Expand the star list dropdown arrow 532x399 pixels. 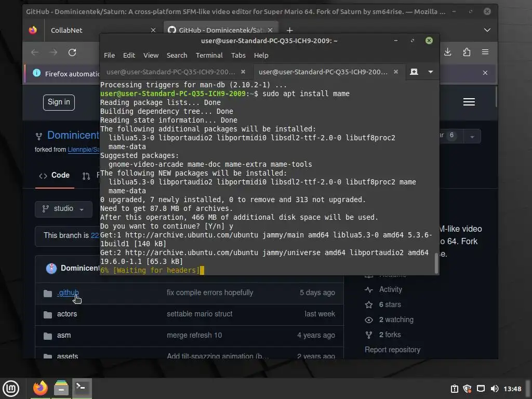pos(472,137)
